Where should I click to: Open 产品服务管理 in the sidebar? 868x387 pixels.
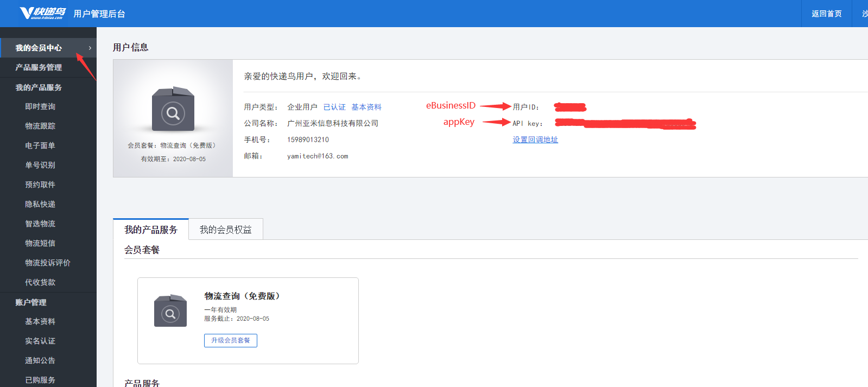[x=39, y=67]
